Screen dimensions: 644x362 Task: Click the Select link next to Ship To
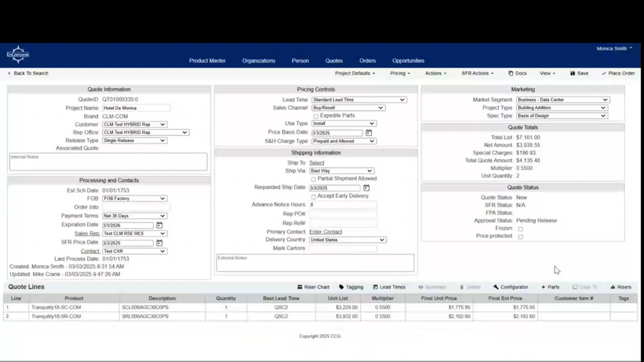[317, 162]
